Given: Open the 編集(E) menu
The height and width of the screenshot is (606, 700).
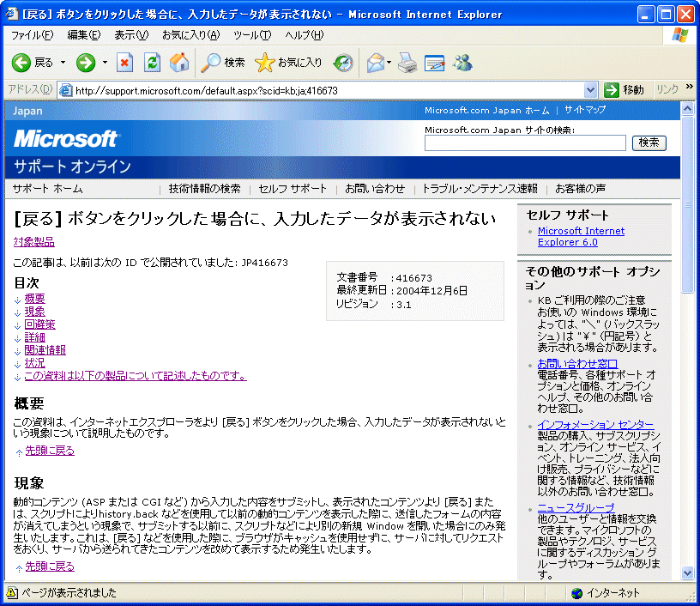Looking at the screenshot, I should click(x=84, y=35).
